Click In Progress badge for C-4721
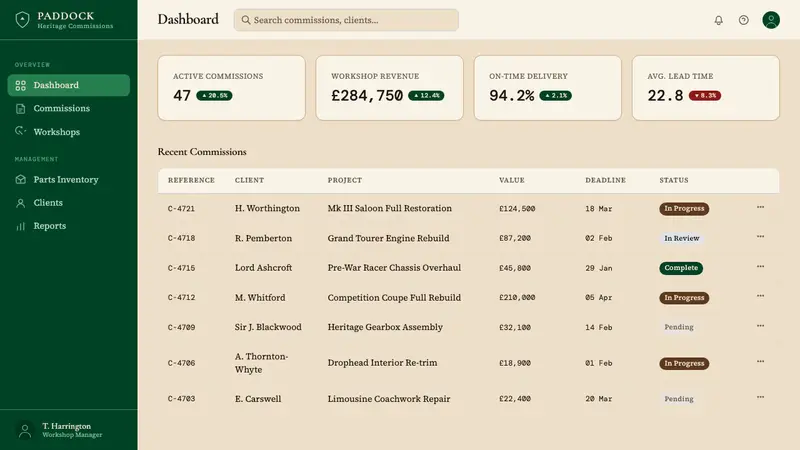 (x=684, y=209)
